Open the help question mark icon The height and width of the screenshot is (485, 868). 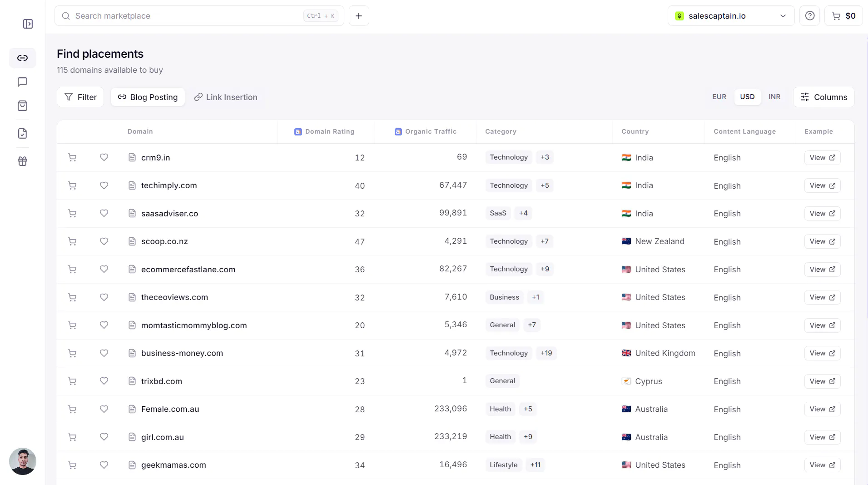(809, 16)
